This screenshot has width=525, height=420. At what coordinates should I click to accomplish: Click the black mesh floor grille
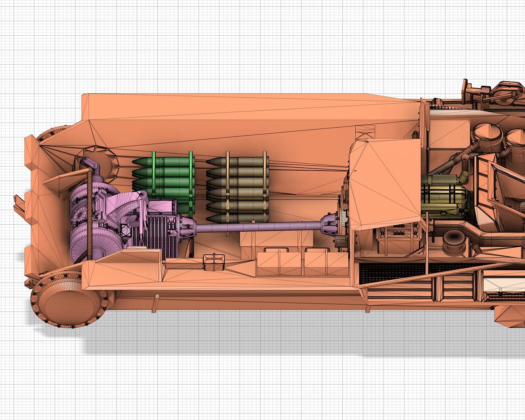tap(394, 271)
